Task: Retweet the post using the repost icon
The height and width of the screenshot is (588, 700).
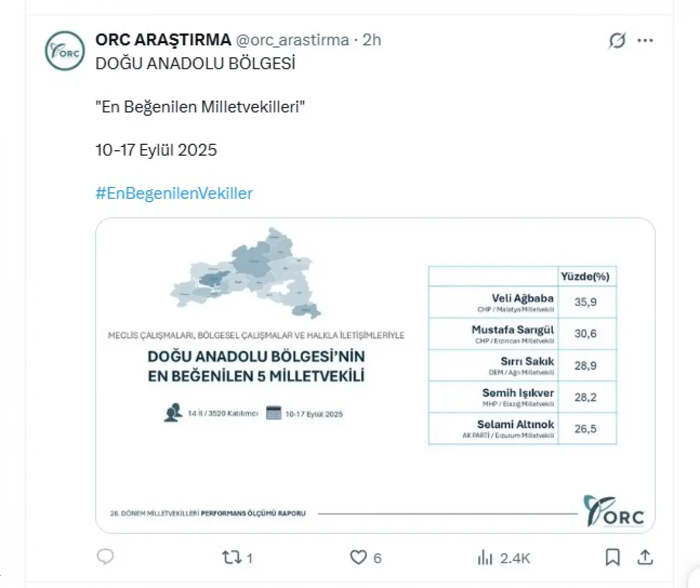Action: click(x=231, y=557)
